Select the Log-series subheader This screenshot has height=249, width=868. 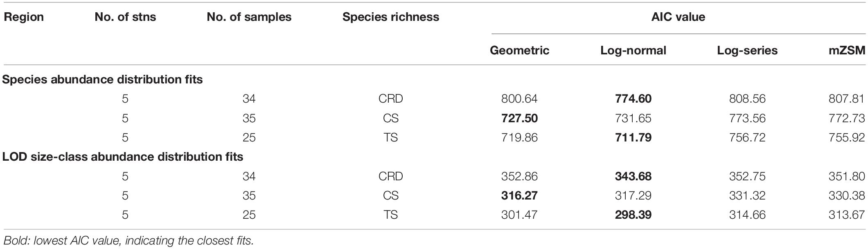tap(747, 51)
